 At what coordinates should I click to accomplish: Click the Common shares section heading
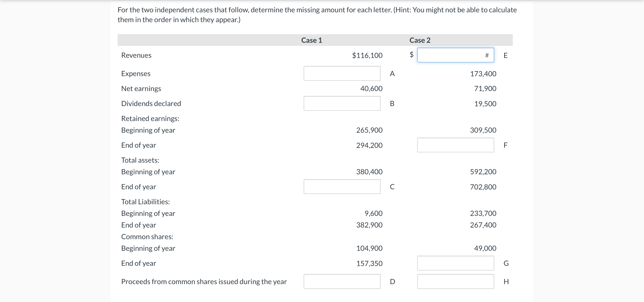click(147, 236)
